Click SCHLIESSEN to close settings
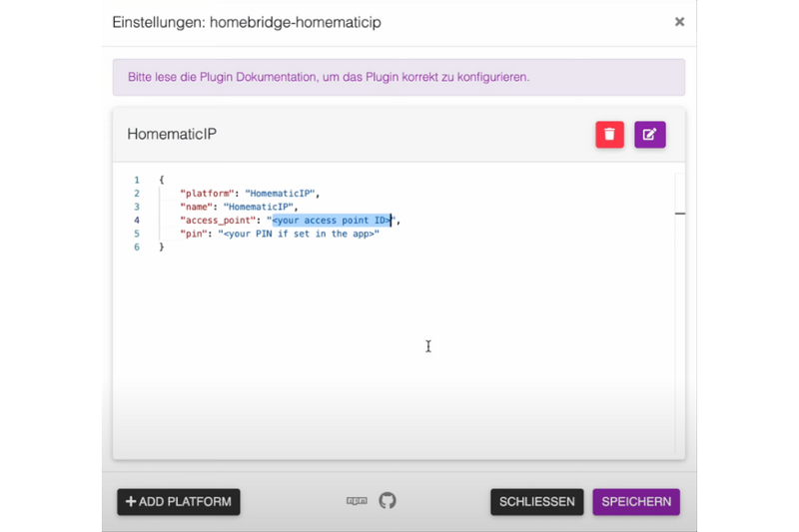Image resolution: width=799 pixels, height=532 pixels. coord(536,502)
